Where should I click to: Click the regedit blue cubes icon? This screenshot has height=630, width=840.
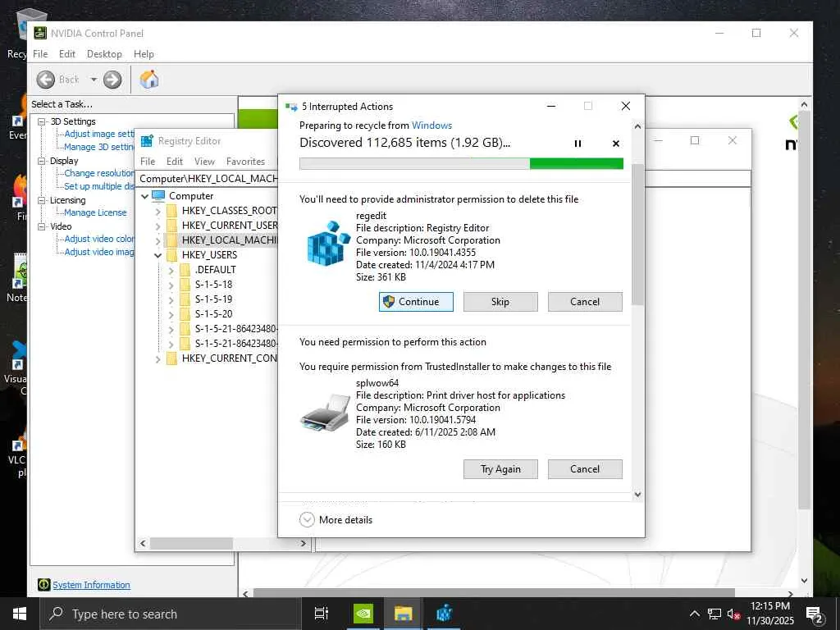click(328, 243)
